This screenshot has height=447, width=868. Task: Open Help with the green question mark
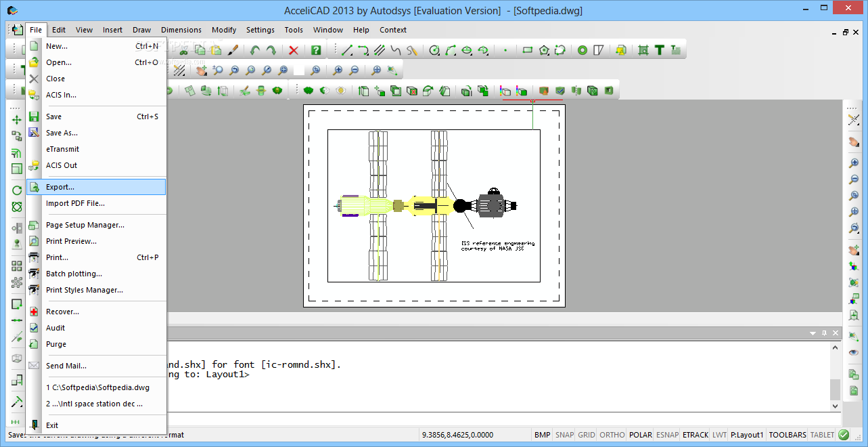tap(316, 50)
